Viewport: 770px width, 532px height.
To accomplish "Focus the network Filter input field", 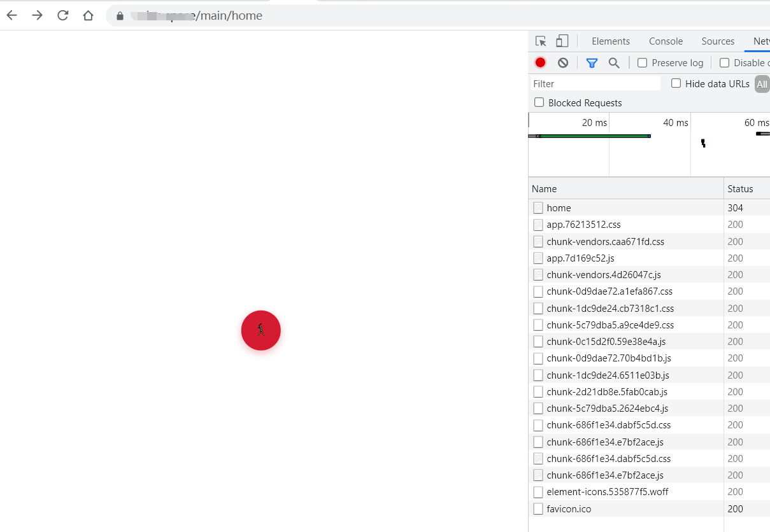I will 595,83.
